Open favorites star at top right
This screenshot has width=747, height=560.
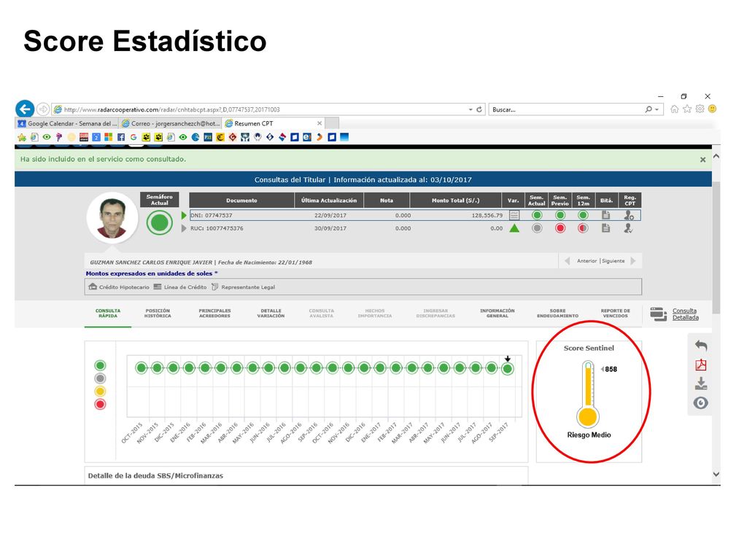[x=687, y=109]
